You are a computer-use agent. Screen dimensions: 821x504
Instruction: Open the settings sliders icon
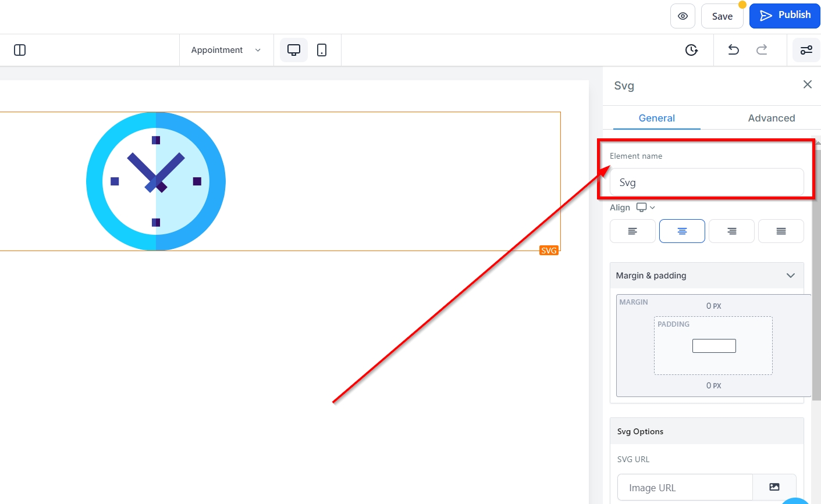pos(806,50)
